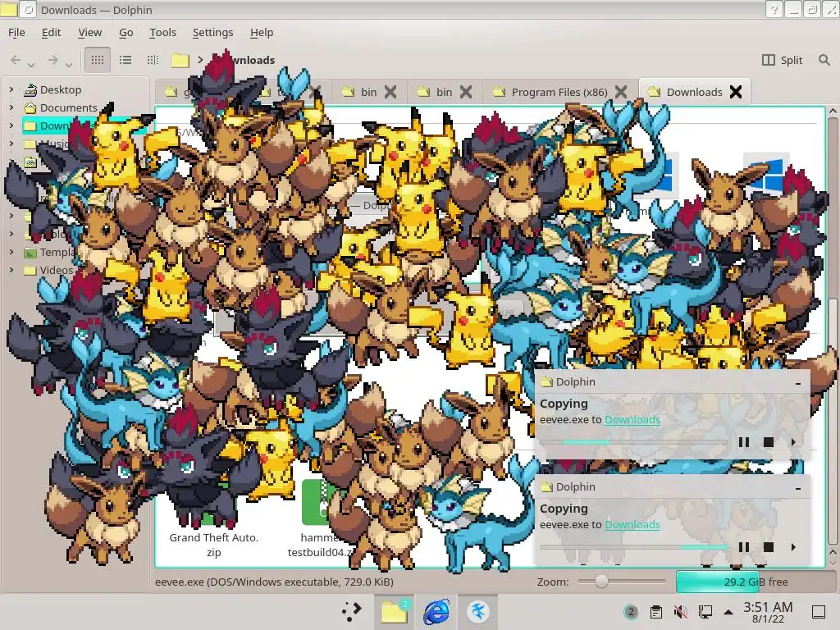Expand the Downloads tree node
The height and width of the screenshot is (630, 840).
pos(11,126)
